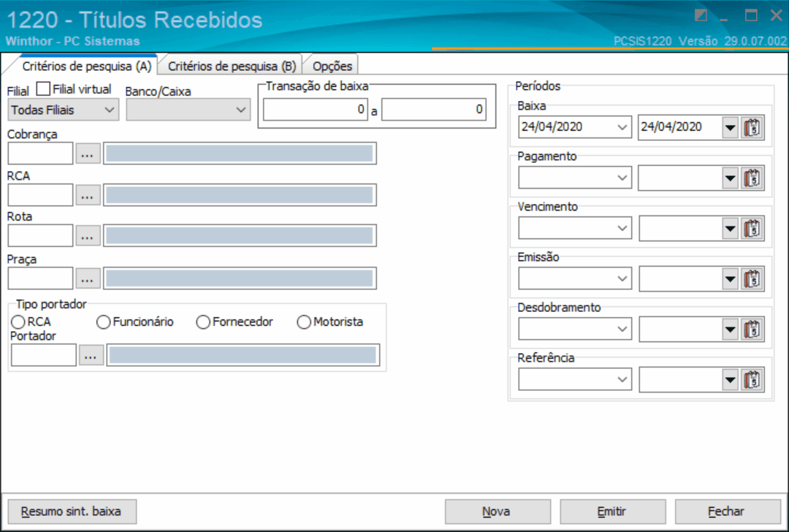Select Motorista as Tipo portador
Screen dimensions: 789x532
304,322
